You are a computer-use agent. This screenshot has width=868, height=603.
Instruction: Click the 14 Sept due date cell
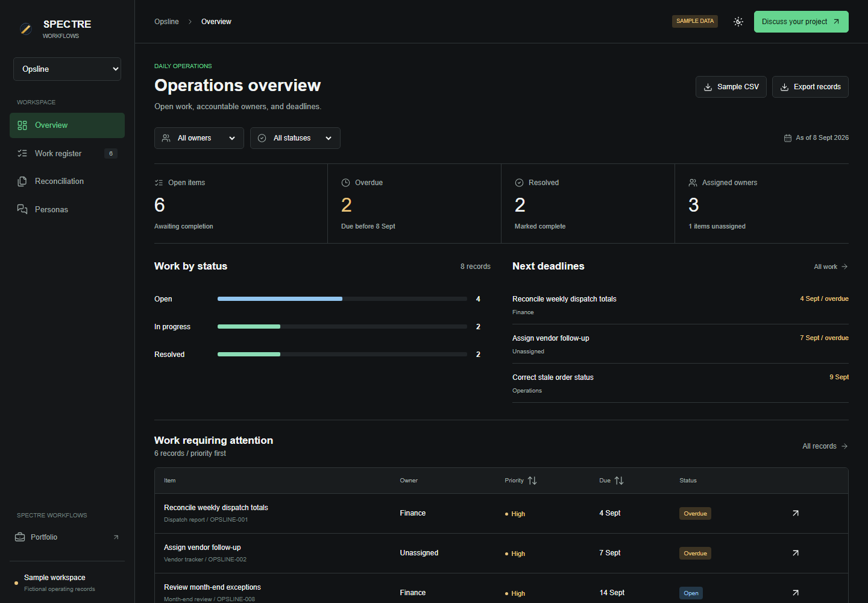[612, 593]
